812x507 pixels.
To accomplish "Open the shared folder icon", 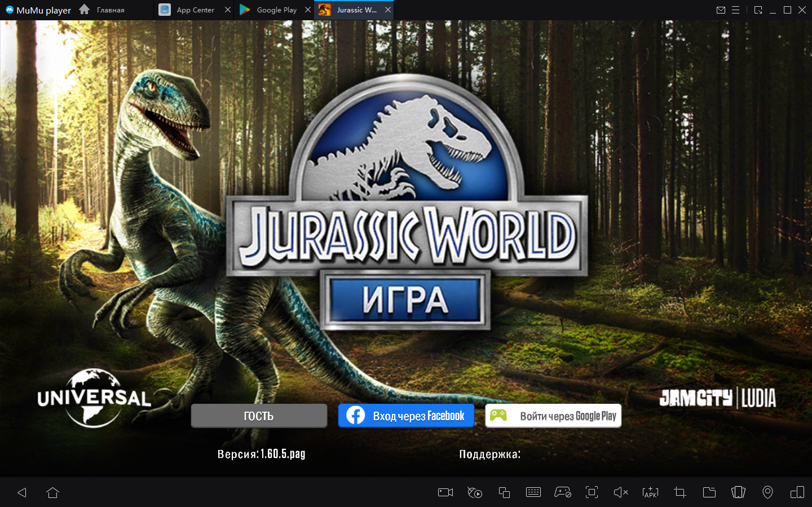I will [709, 492].
